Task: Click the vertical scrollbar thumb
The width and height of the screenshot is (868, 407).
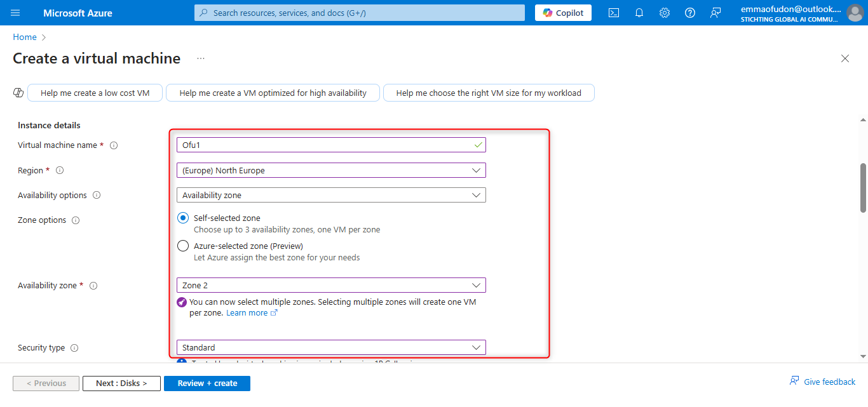Action: tap(863, 187)
